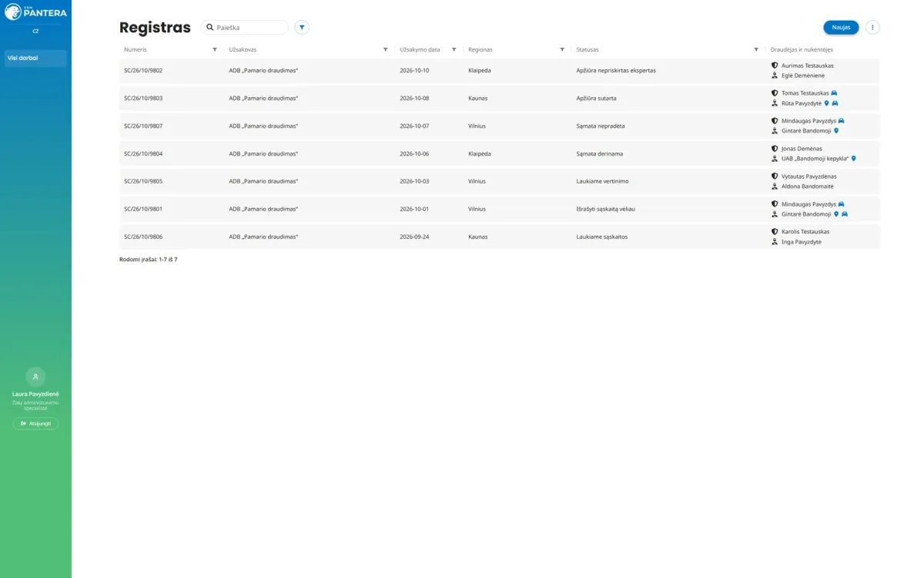
Task: Open the Užsakovas column filter
Action: tap(386, 50)
